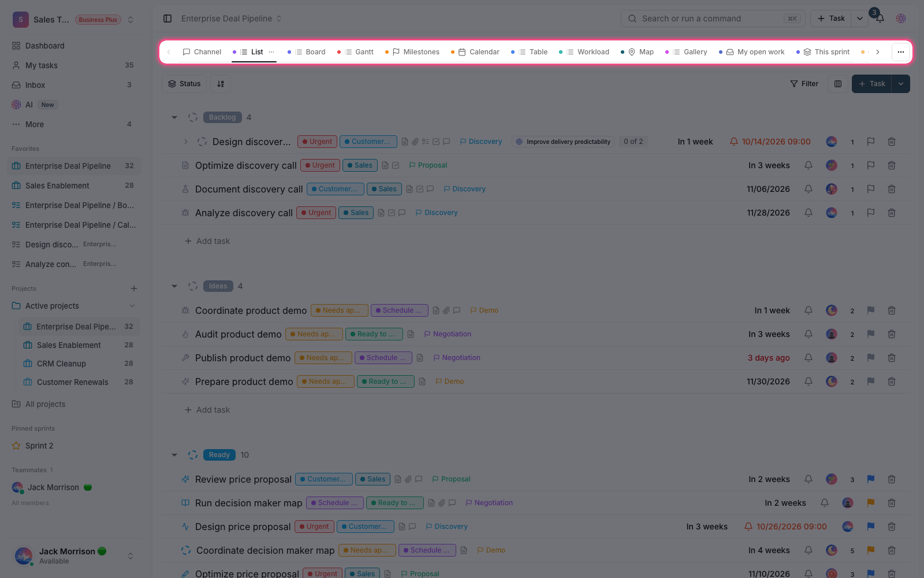Collapse the Ideas group
Viewport: 924px width, 578px height.
pyautogui.click(x=174, y=286)
